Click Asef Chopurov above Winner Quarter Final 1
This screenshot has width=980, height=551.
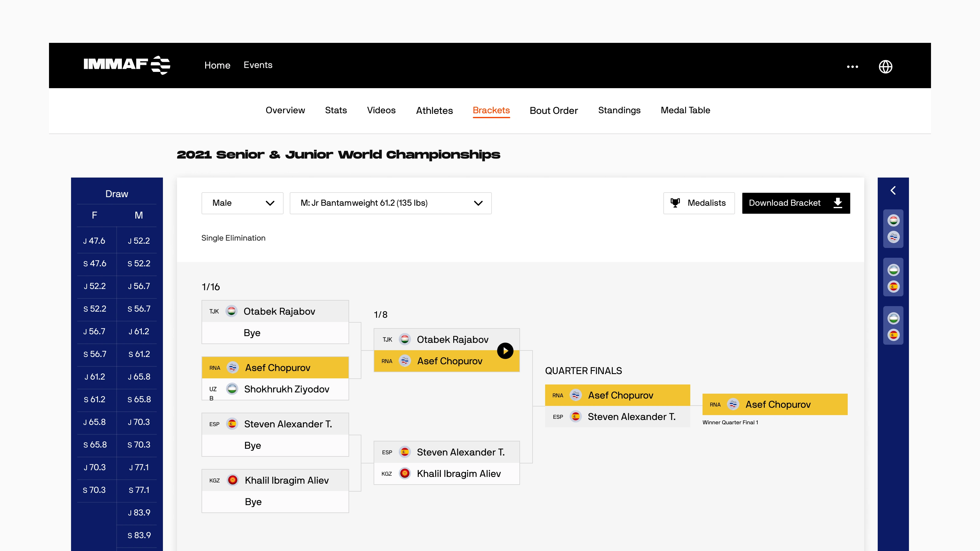point(778,405)
